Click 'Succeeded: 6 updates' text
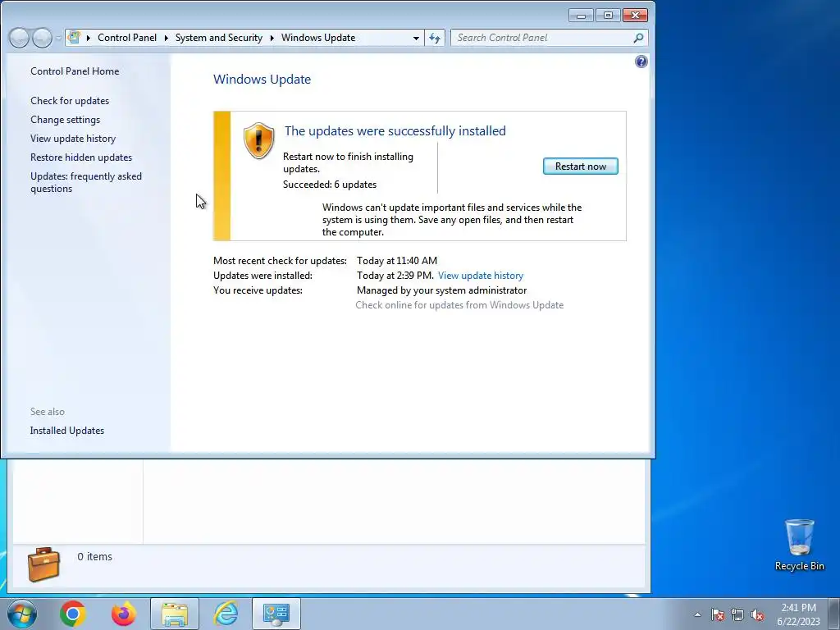 pos(330,185)
